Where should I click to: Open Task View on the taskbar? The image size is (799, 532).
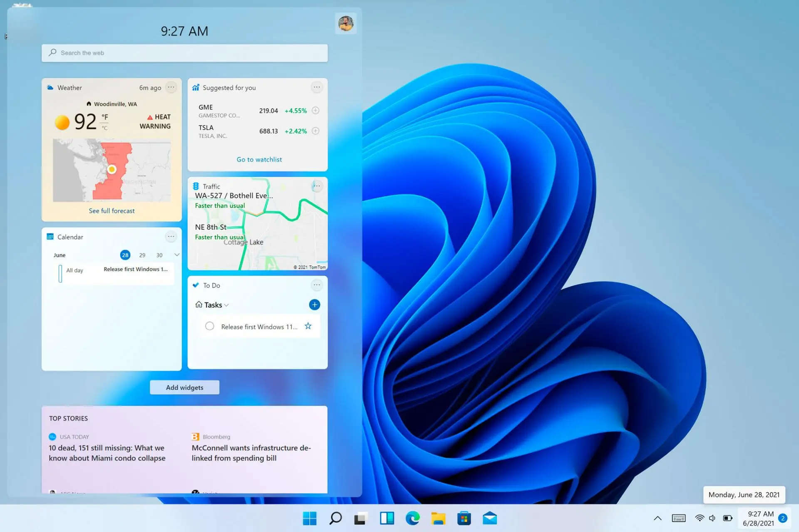361,518
